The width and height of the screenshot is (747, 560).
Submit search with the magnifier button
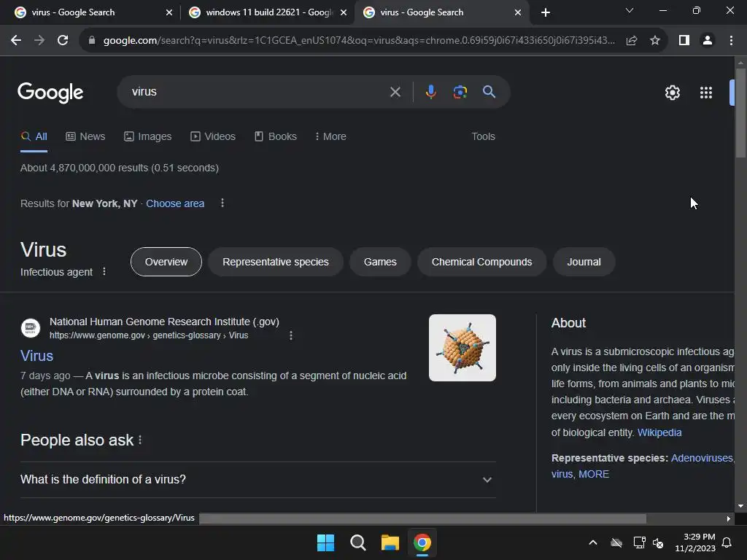point(489,92)
